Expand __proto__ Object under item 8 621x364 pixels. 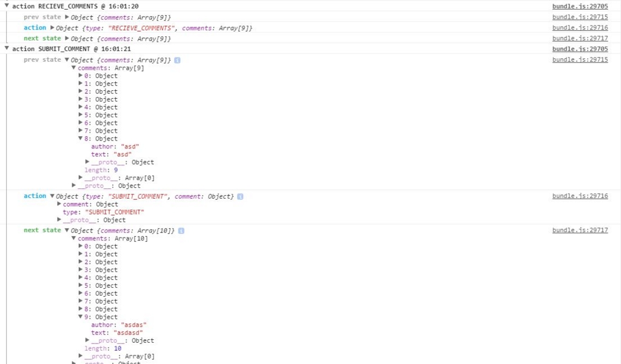pos(87,162)
